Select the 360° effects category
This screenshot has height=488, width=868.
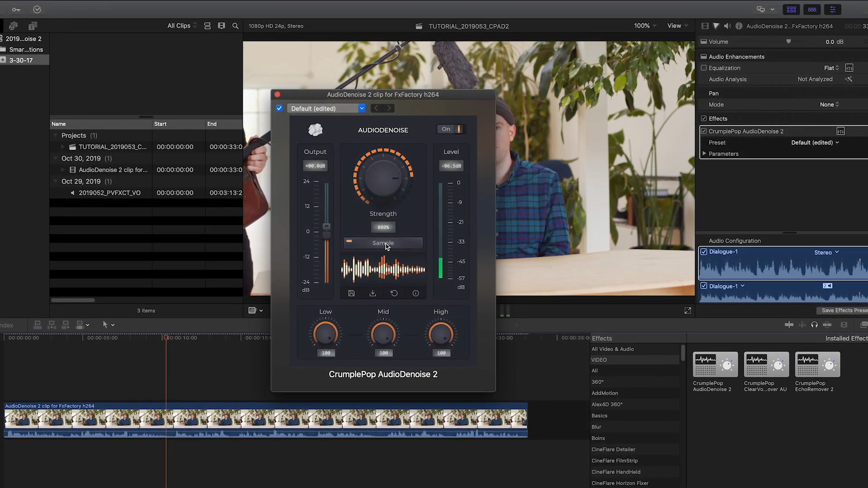tap(597, 382)
